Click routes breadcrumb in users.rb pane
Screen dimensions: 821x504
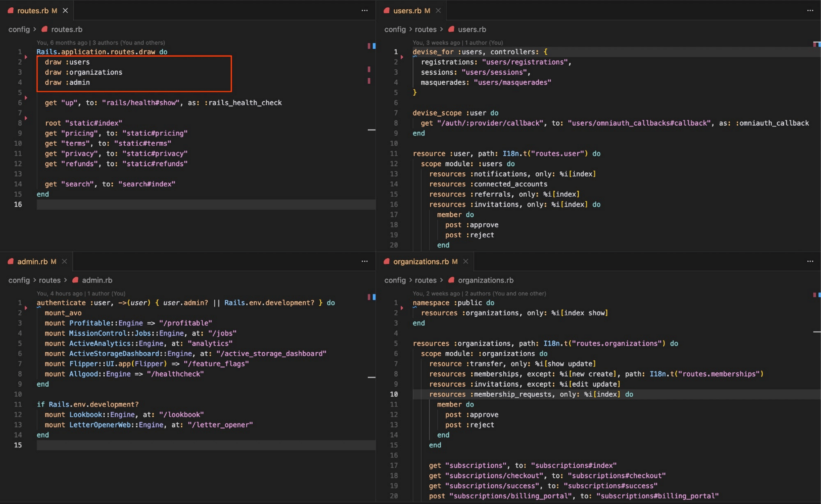[425, 29]
